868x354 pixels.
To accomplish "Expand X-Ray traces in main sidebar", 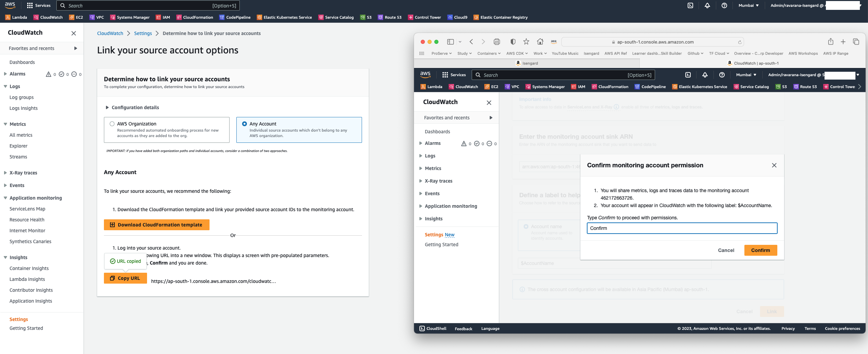I will tap(5, 173).
